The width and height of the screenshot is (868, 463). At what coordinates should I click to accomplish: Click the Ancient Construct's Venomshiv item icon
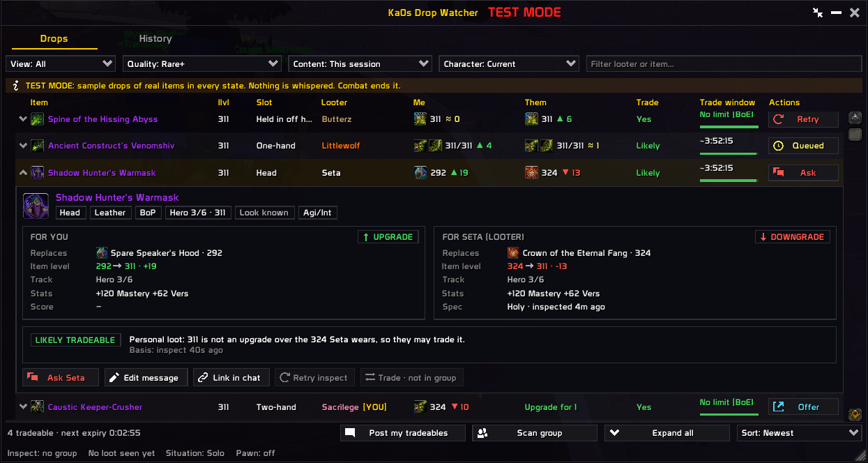[38, 146]
